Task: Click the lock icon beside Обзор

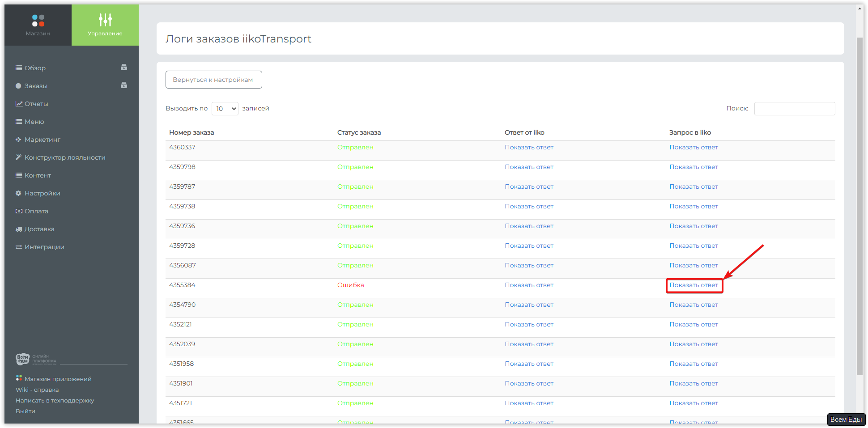Action: point(124,68)
